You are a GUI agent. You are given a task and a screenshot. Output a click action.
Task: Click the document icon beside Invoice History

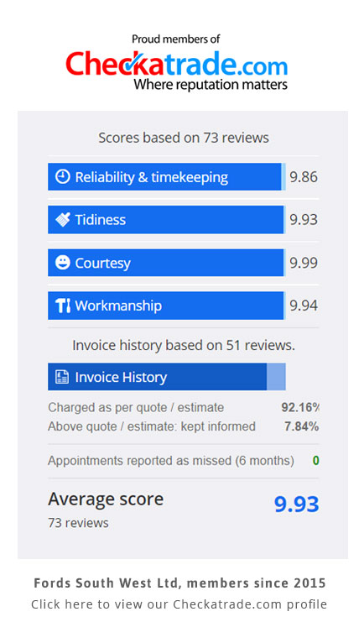pyautogui.click(x=62, y=376)
